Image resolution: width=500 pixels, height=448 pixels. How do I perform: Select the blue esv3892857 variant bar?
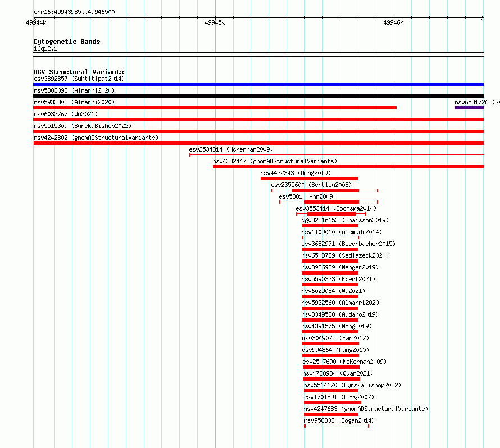[x=258, y=84]
